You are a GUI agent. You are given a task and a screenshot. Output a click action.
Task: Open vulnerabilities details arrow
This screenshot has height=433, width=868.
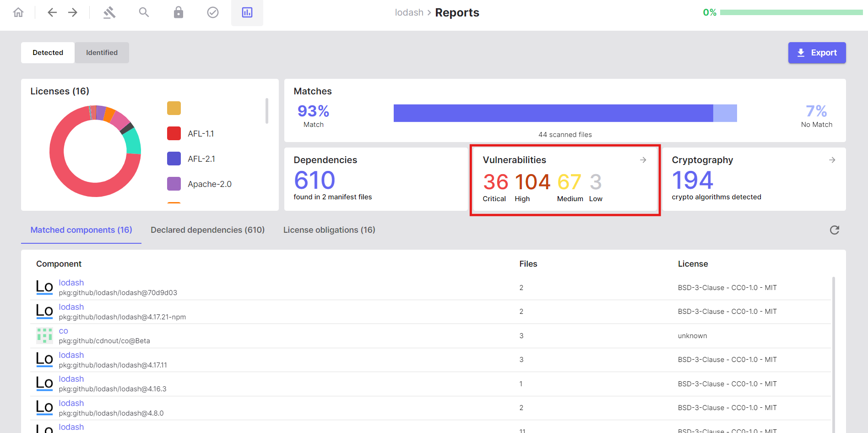pyautogui.click(x=643, y=160)
